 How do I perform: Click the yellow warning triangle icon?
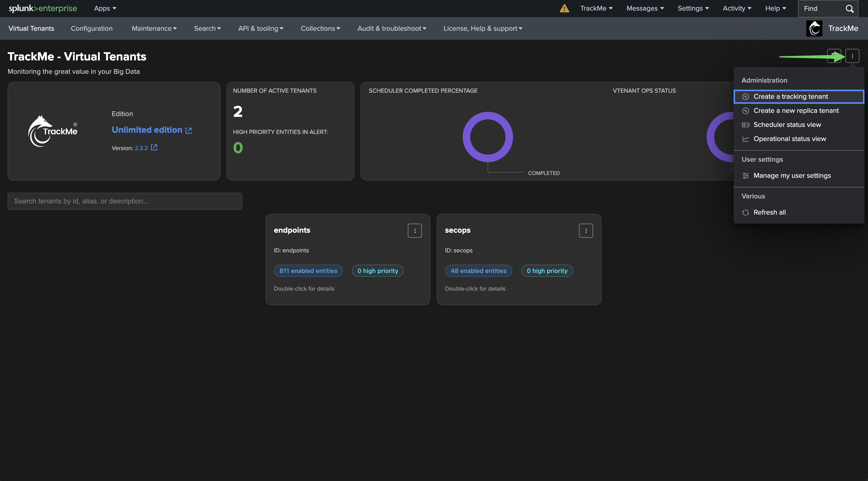(564, 8)
